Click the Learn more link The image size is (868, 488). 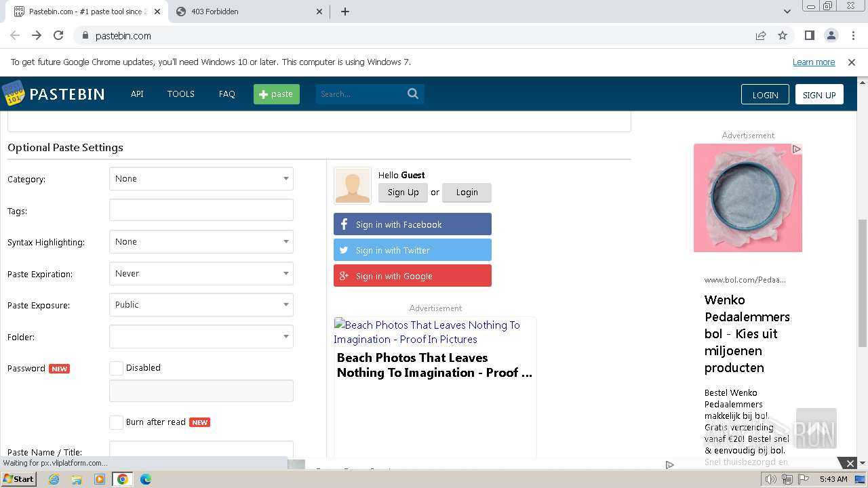coord(814,62)
